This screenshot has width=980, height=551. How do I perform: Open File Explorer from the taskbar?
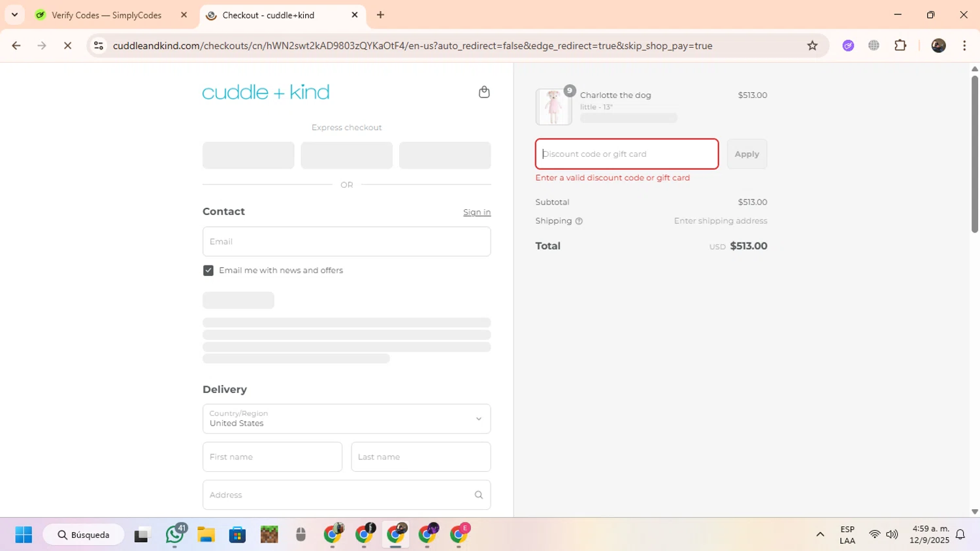click(206, 535)
